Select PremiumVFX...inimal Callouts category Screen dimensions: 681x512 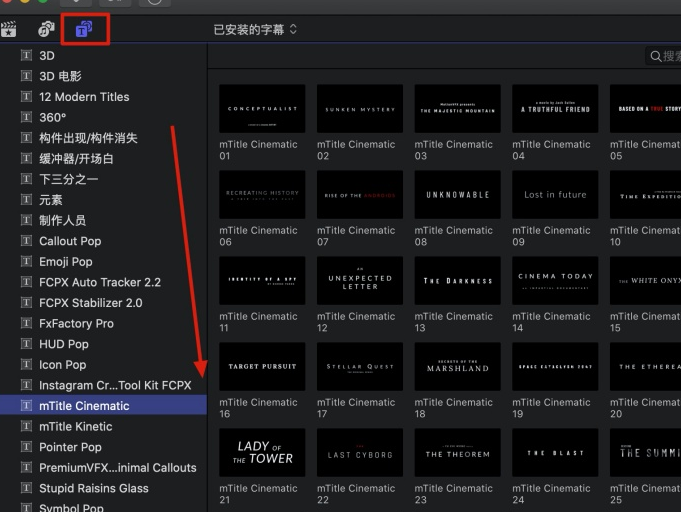pyautogui.click(x=103, y=468)
